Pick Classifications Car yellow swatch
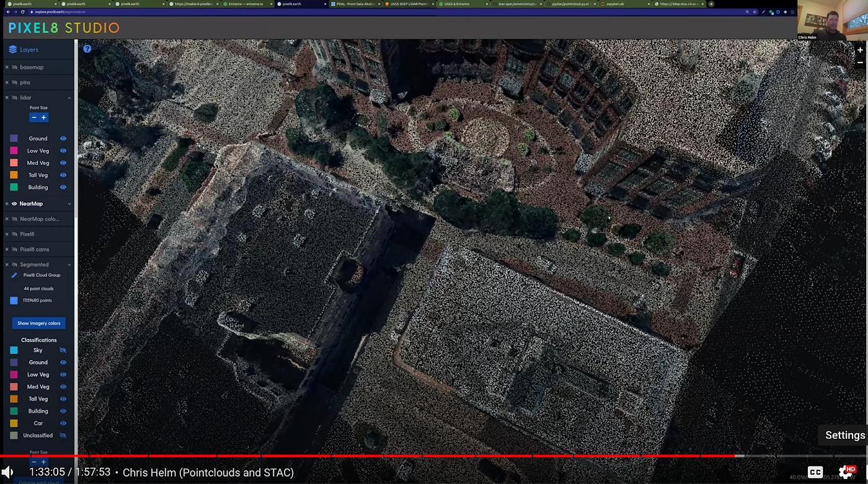The image size is (868, 484). (14, 423)
